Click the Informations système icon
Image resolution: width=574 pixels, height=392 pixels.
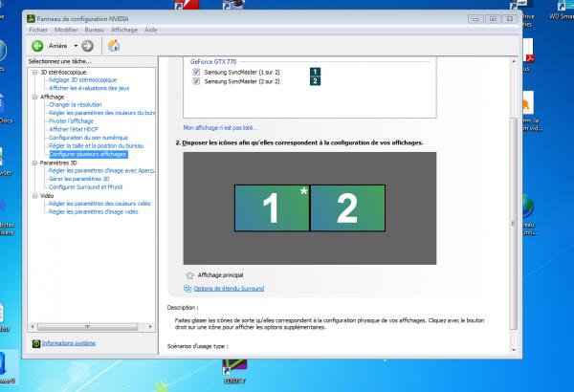tap(36, 343)
